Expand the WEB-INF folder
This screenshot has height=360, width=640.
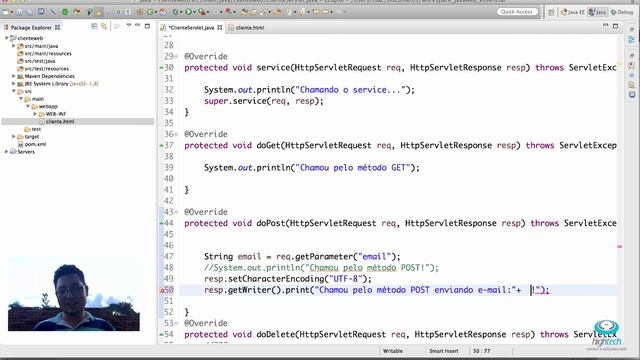pos(35,114)
